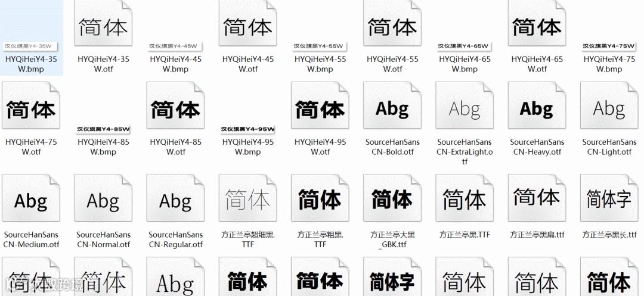The image size is (644, 296).
Task: Select the 方正兰亭超细黑.TTF font icon
Action: click(x=248, y=198)
